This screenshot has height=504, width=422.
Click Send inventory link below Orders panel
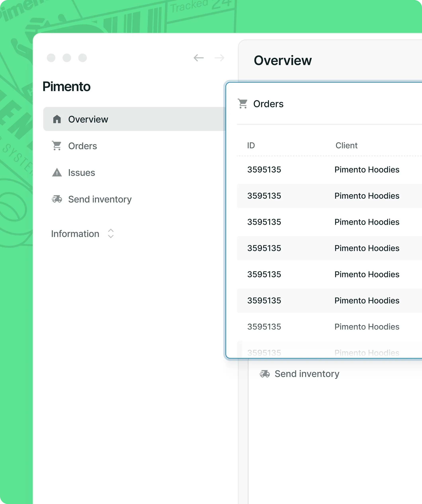(x=307, y=374)
